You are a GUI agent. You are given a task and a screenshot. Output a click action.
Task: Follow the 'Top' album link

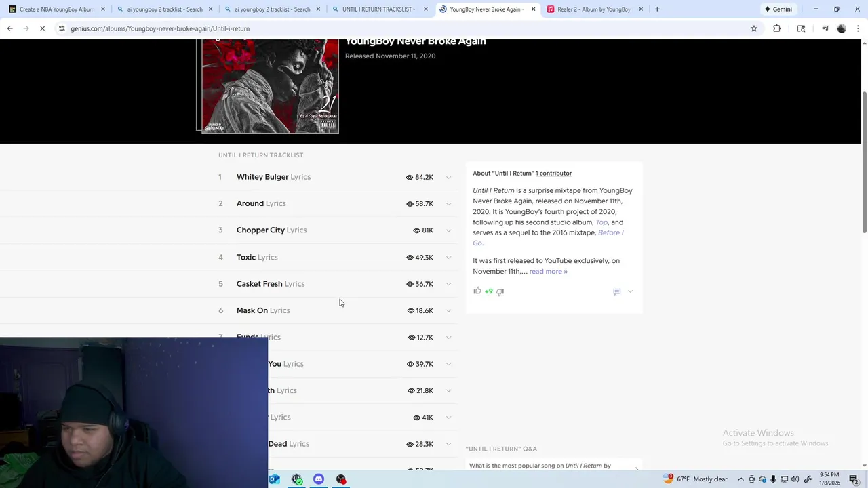[601, 222]
